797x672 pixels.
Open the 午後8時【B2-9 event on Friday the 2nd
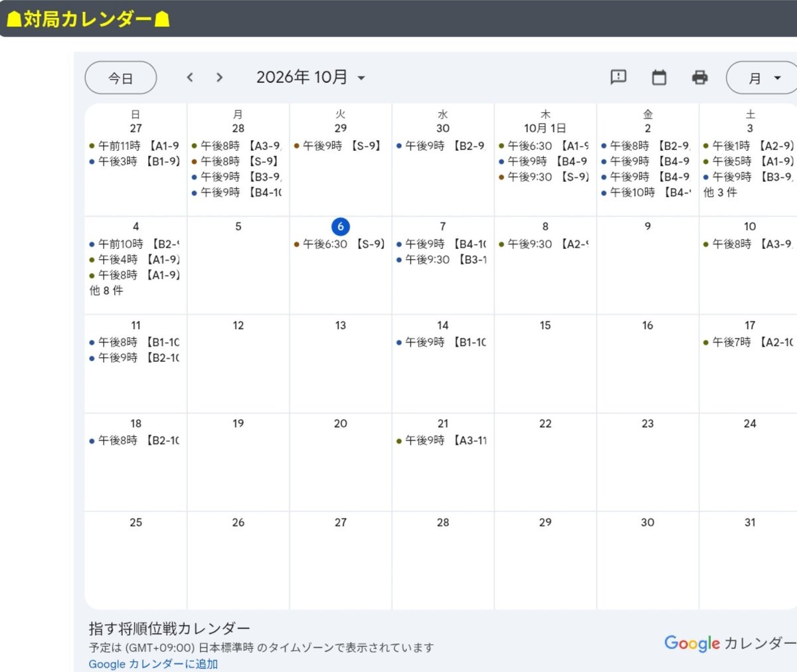(x=647, y=146)
